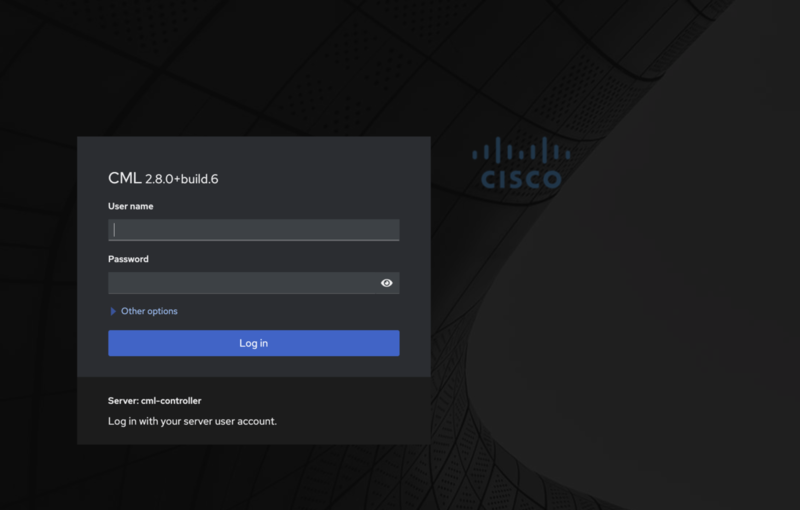The height and width of the screenshot is (510, 800).
Task: Click the 'Log in' text on the blue button
Action: tap(254, 343)
